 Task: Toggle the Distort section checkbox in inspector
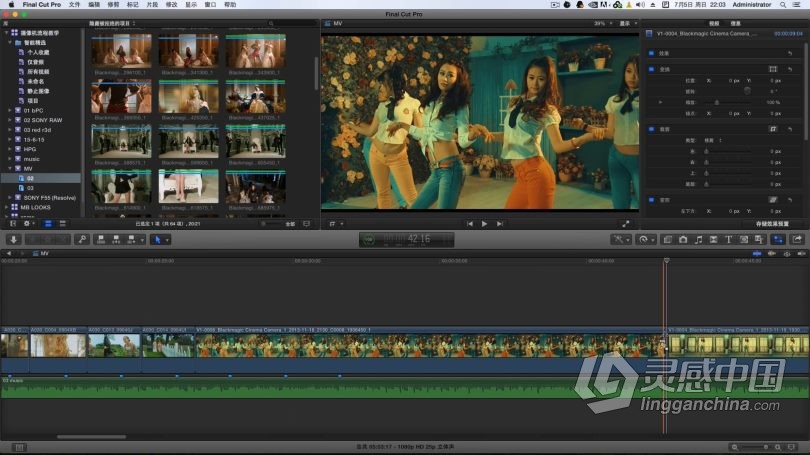pyautogui.click(x=651, y=200)
